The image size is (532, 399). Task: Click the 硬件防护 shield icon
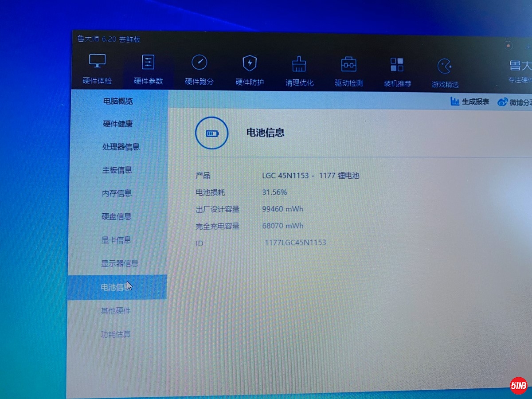tap(250, 63)
